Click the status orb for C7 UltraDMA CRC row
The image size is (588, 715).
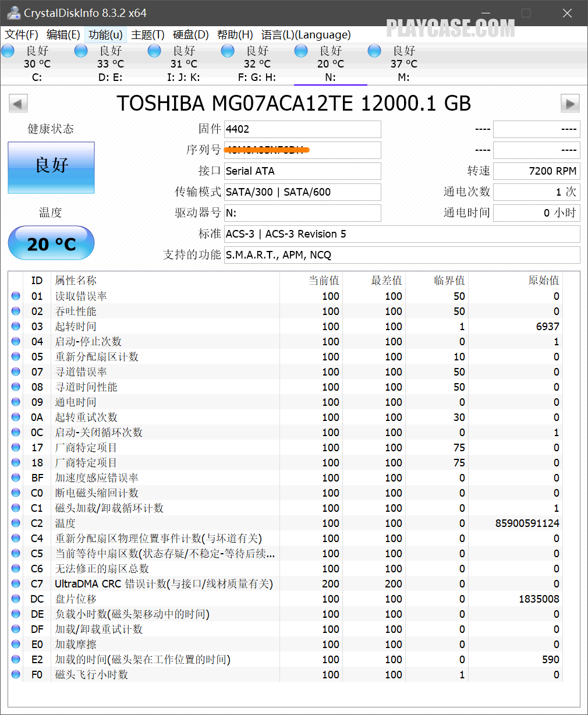coord(16,584)
